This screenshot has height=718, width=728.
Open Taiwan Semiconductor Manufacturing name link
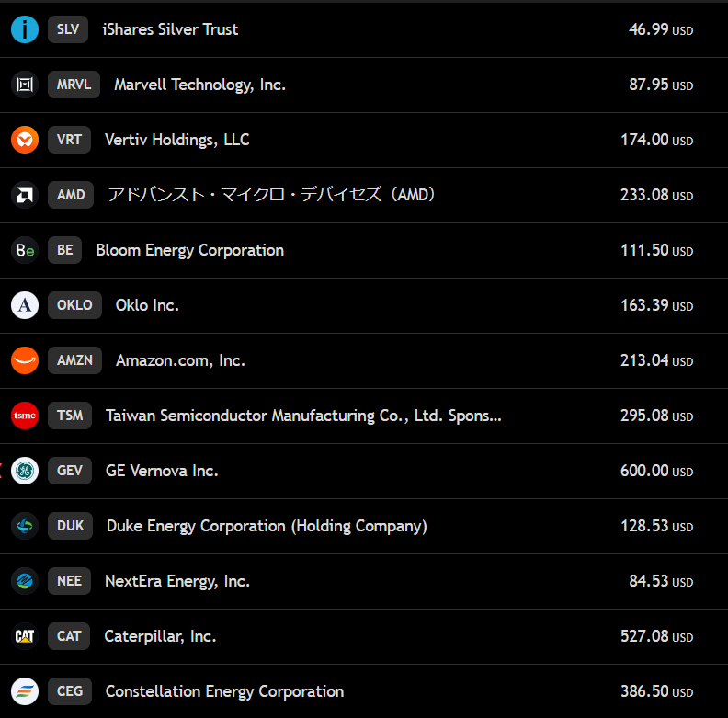coord(303,416)
